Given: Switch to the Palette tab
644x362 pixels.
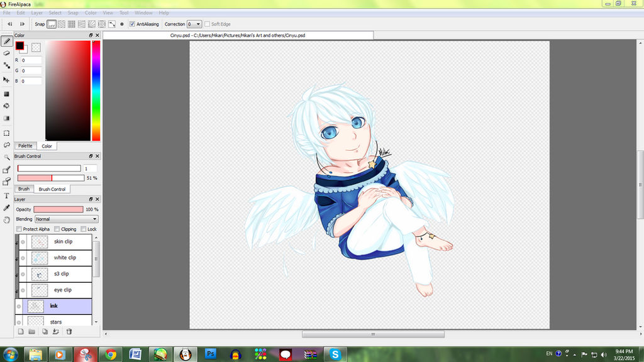Looking at the screenshot, I should (25, 146).
